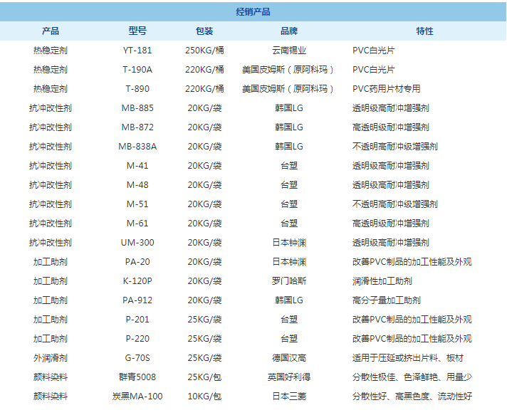Click brand cell 罗门哈斯
The height and width of the screenshot is (420, 507).
coord(289,281)
